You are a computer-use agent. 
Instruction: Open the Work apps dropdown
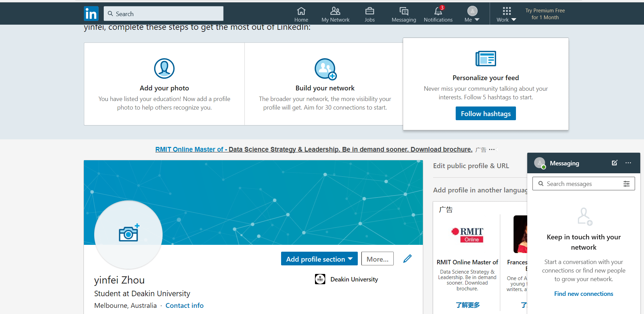tap(506, 14)
